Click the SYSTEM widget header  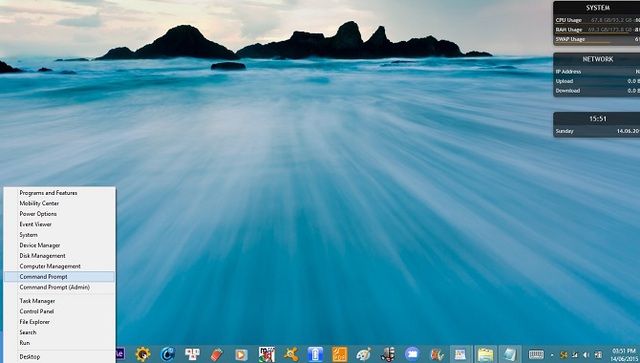click(598, 8)
